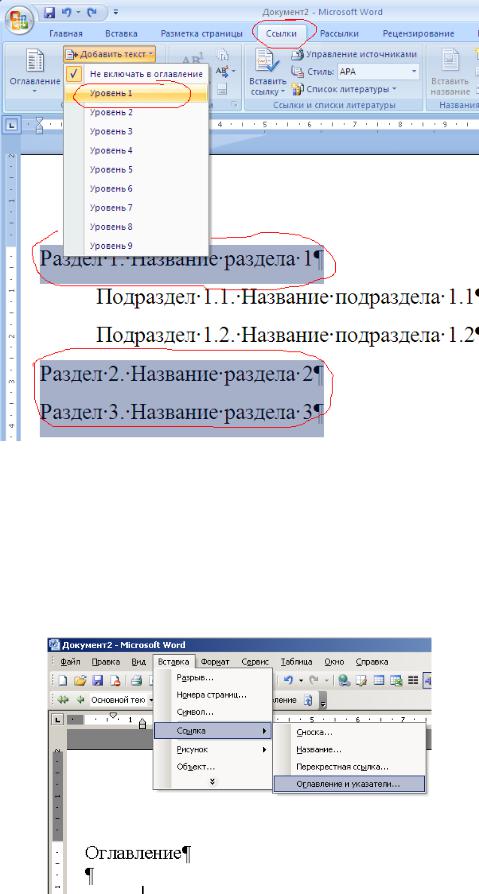Switch to Рассылки ribbon tab
Screen dimensions: 479x894
click(x=339, y=34)
